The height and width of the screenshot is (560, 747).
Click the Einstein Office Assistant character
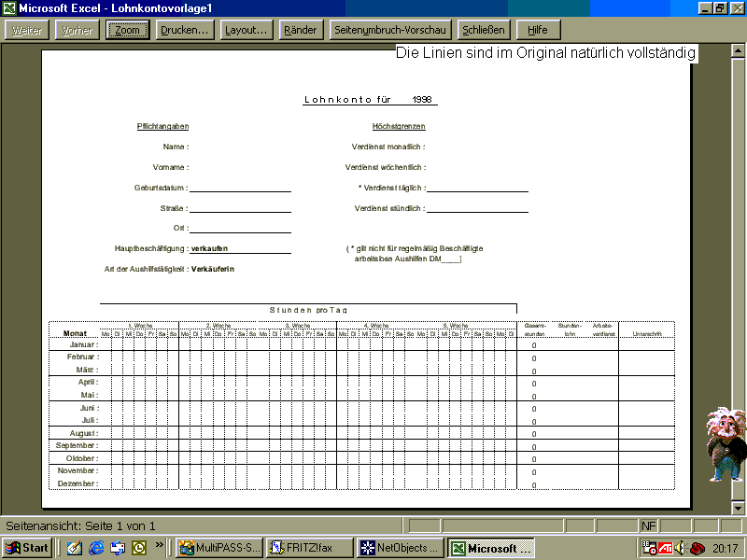(x=724, y=445)
